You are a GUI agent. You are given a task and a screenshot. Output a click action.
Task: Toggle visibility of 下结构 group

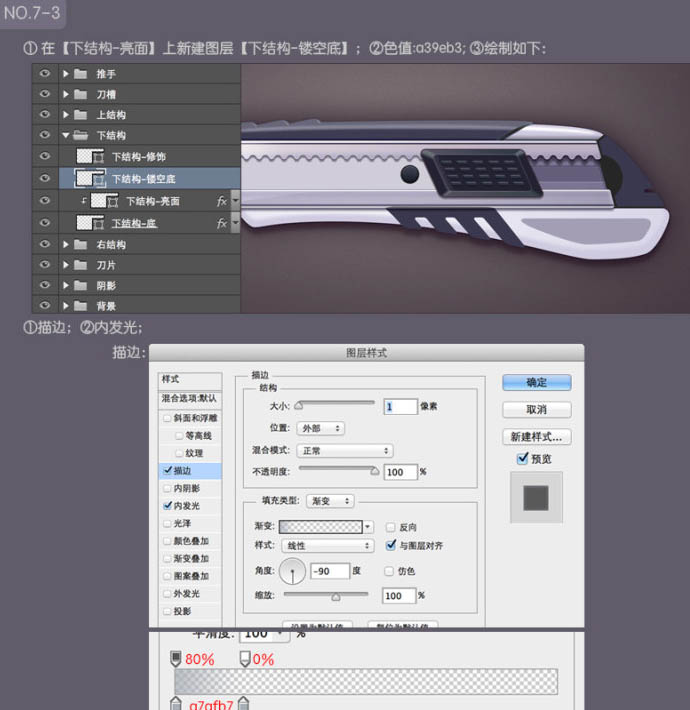click(44, 134)
